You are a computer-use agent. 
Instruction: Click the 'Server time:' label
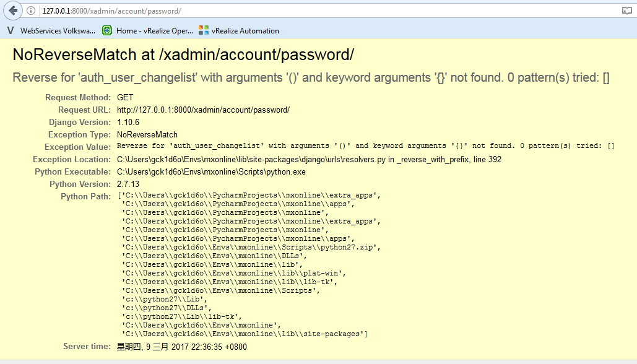[87, 347]
